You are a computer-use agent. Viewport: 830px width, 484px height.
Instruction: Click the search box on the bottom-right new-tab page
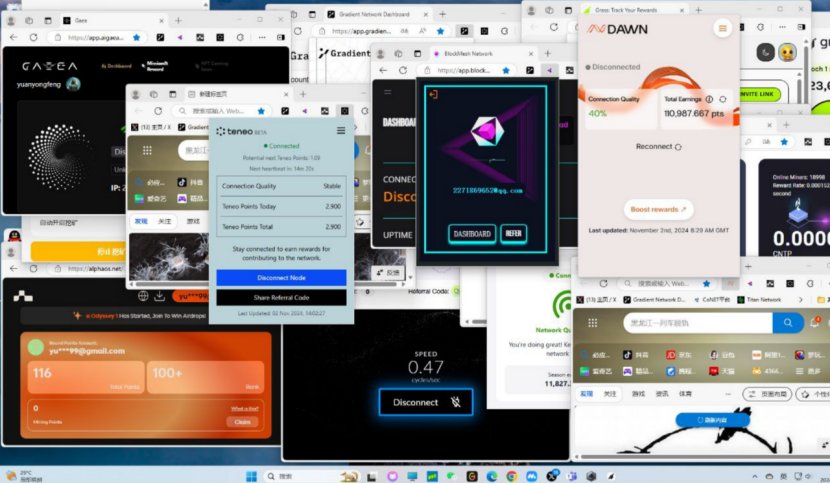[x=698, y=322]
